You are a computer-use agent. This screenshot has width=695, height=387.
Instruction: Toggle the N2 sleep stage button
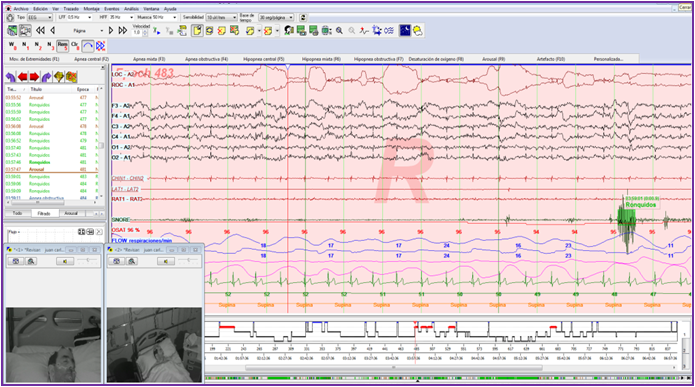38,46
